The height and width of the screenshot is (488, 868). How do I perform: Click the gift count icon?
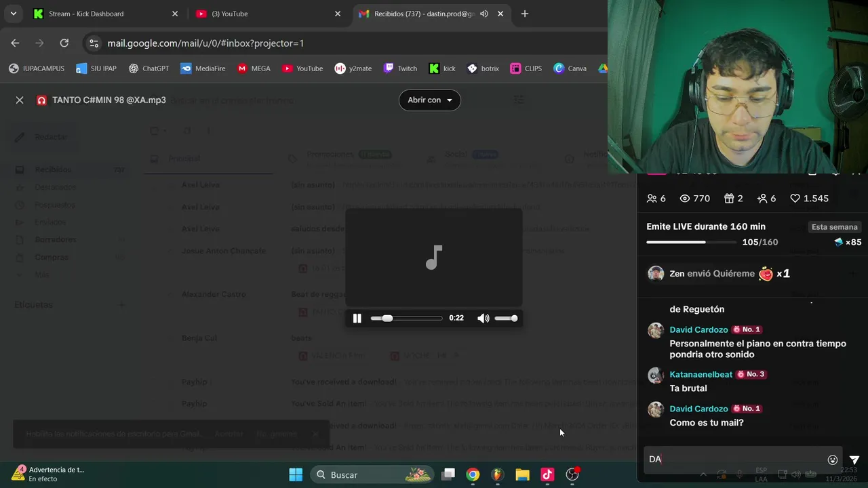729,199
